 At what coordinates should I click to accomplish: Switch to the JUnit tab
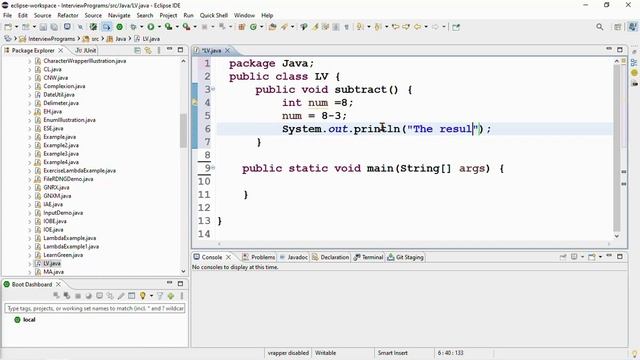point(86,50)
